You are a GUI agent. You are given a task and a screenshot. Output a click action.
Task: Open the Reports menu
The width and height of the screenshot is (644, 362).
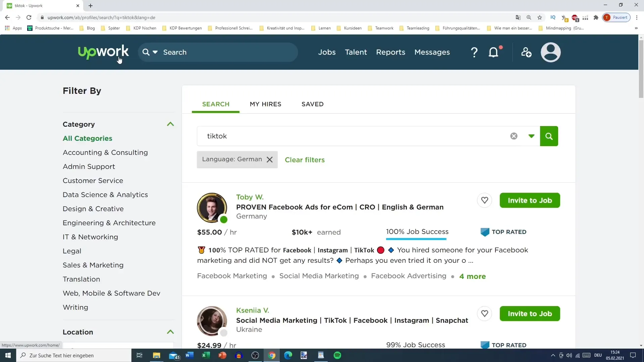[390, 52]
